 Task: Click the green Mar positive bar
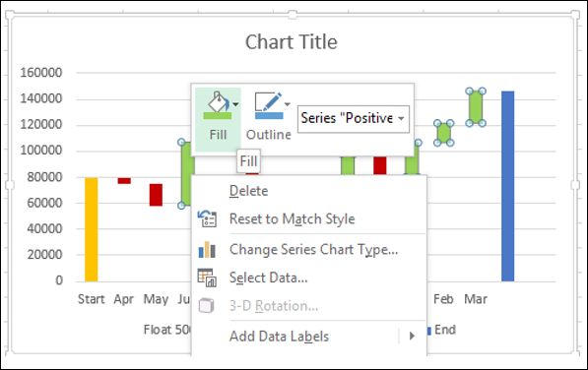pyautogui.click(x=476, y=107)
